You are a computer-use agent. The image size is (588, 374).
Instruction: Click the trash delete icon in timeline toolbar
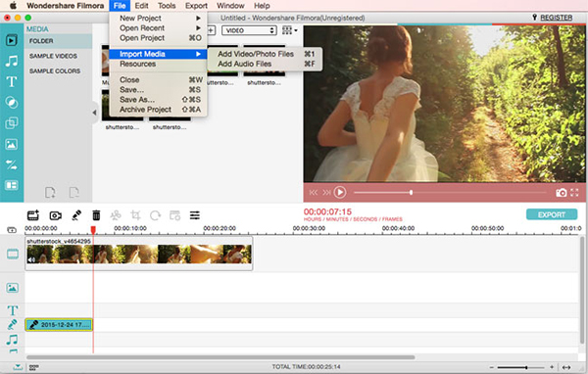96,215
